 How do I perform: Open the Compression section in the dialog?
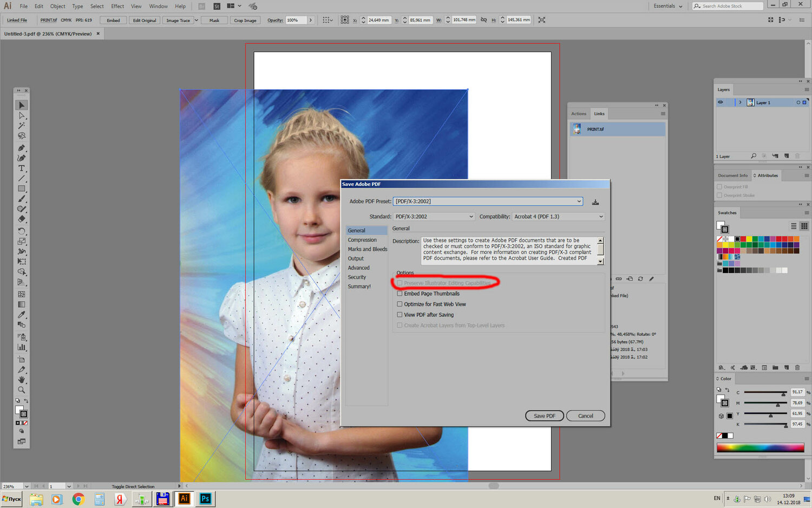pyautogui.click(x=362, y=240)
